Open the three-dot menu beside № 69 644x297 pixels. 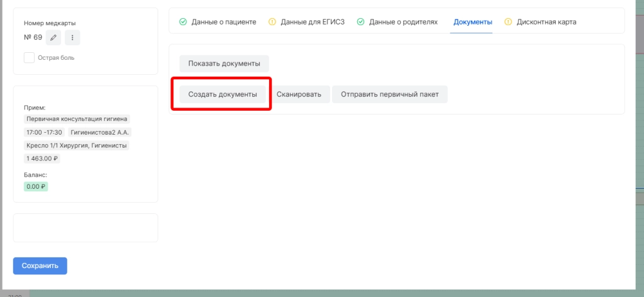72,38
